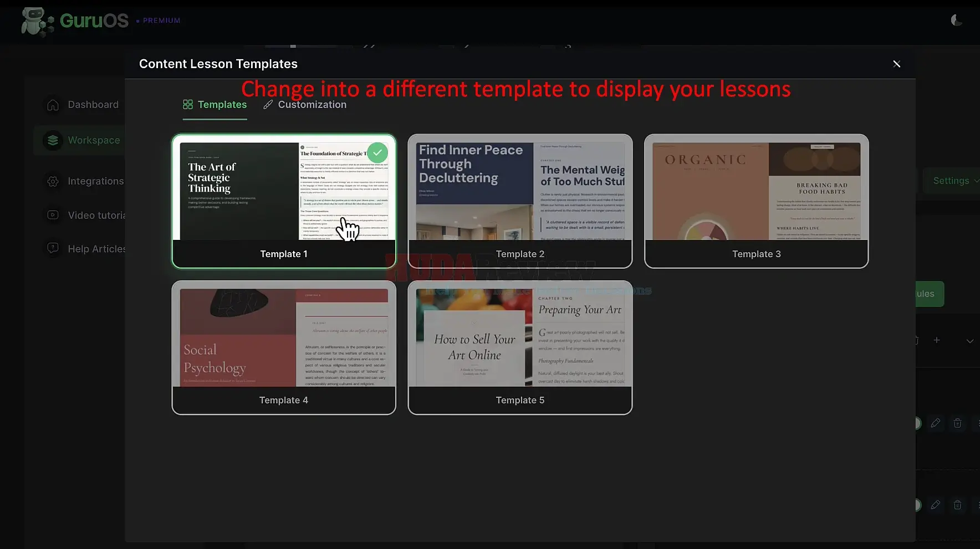Click the upper trash delete icon
980x549 pixels.
click(x=957, y=423)
